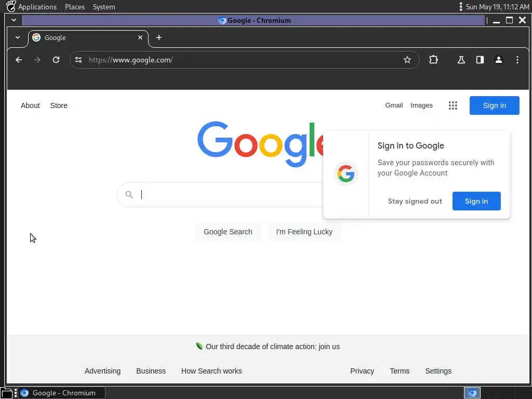The width and height of the screenshot is (532, 399).
Task: Click the magnifier icon in search box
Action: pyautogui.click(x=129, y=194)
